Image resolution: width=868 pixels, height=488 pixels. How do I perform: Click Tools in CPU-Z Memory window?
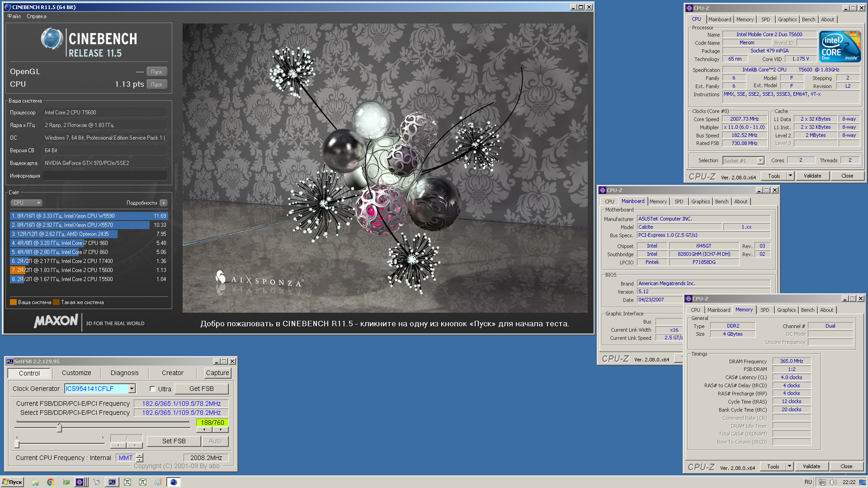click(773, 466)
